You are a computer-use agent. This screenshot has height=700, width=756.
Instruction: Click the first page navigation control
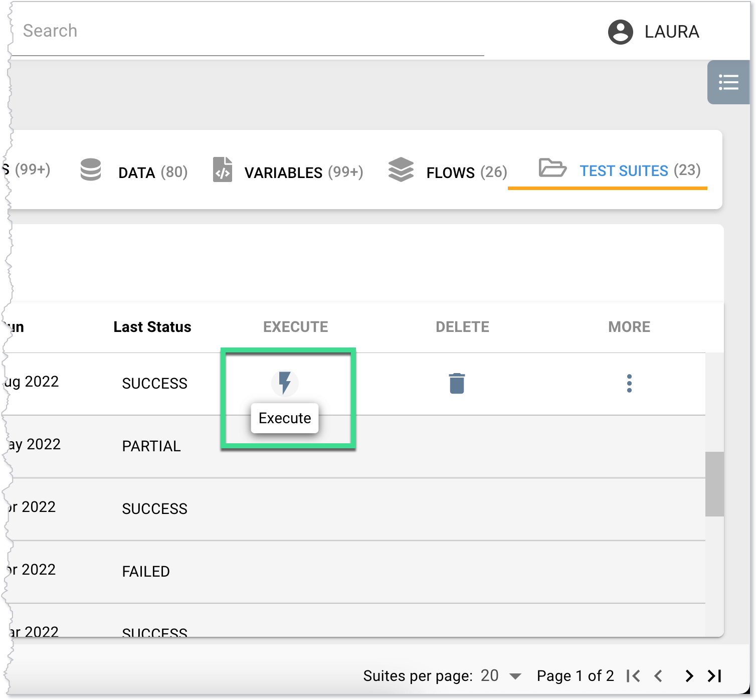point(633,676)
